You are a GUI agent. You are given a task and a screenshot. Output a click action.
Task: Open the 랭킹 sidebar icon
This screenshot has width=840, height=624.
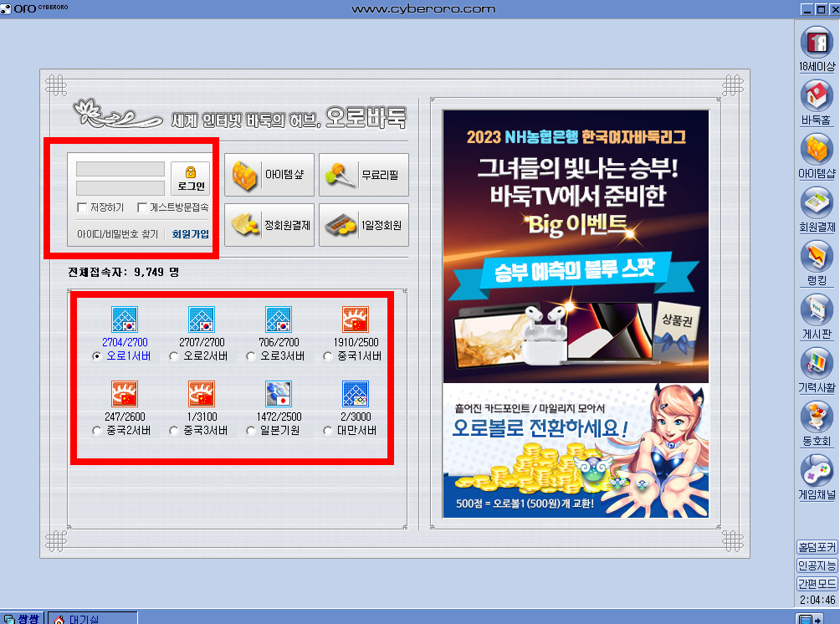(817, 257)
